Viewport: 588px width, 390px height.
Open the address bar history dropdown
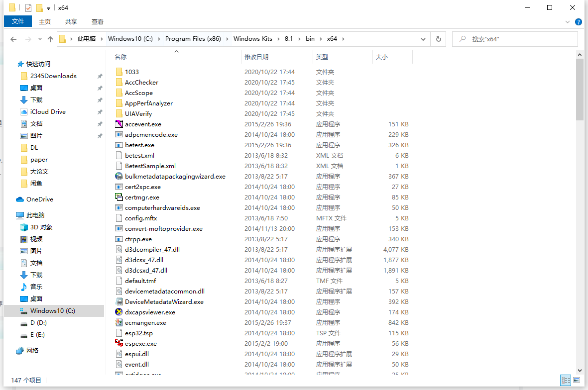423,39
